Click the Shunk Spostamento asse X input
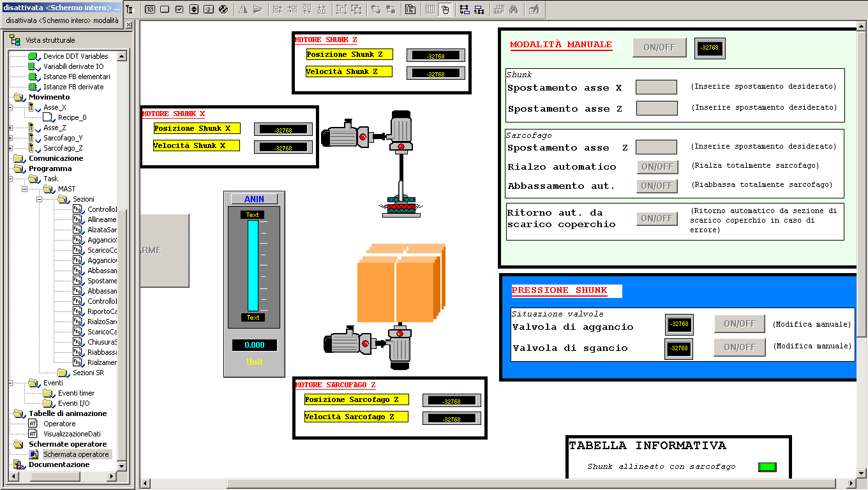This screenshot has width=868, height=490. click(x=656, y=87)
